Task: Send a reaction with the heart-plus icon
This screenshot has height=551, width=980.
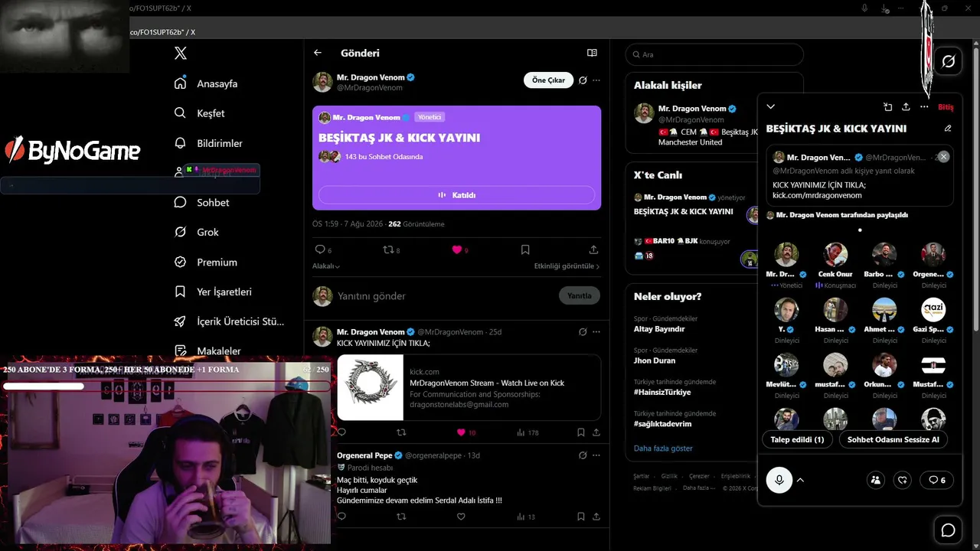Action: click(903, 480)
